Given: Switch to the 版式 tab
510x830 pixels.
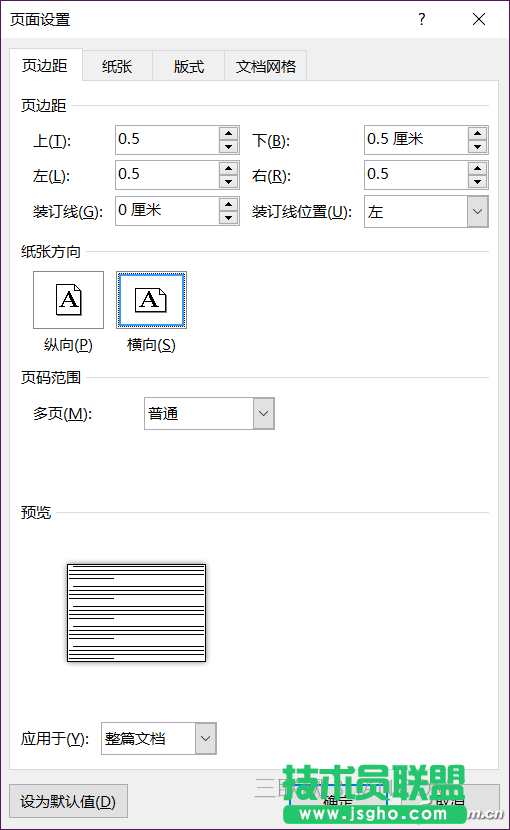Looking at the screenshot, I should point(189,66).
